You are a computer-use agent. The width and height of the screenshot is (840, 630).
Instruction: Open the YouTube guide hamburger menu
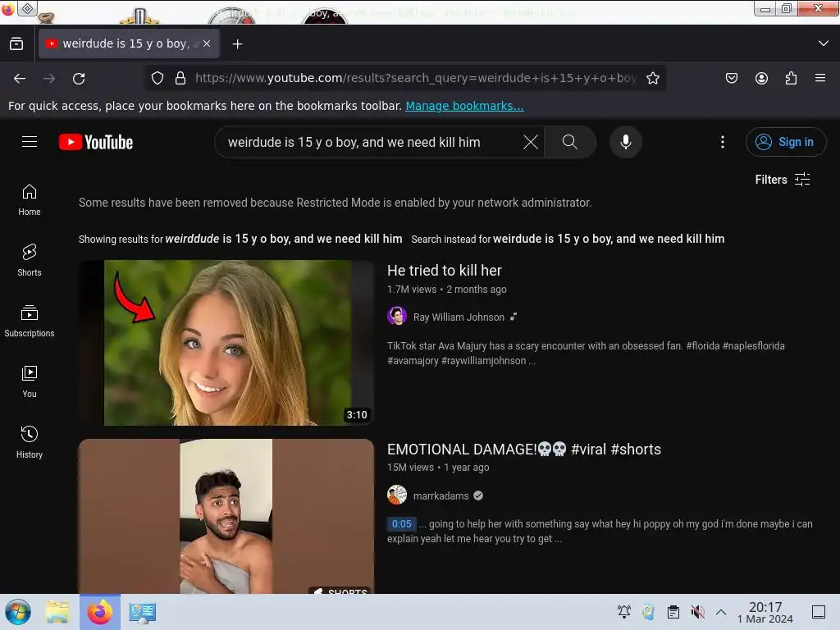point(30,142)
